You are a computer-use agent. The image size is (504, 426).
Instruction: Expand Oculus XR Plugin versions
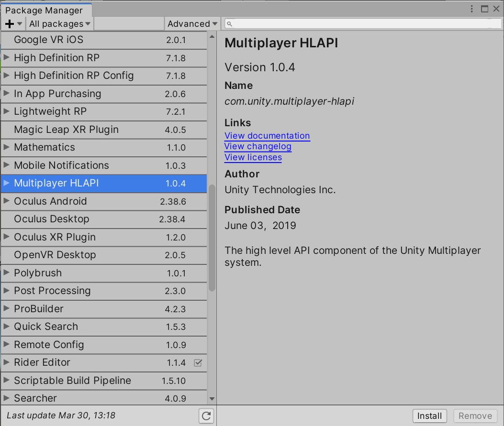coord(6,237)
